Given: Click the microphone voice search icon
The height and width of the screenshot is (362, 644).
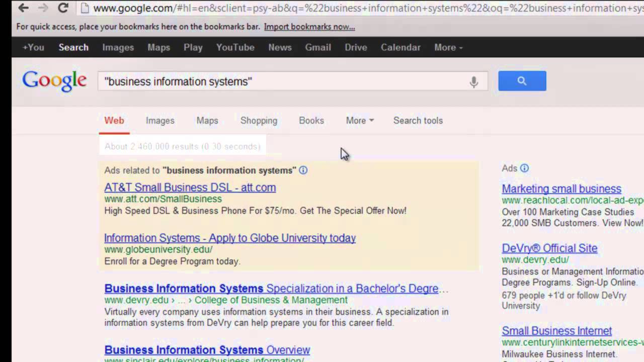Looking at the screenshot, I should (x=473, y=81).
